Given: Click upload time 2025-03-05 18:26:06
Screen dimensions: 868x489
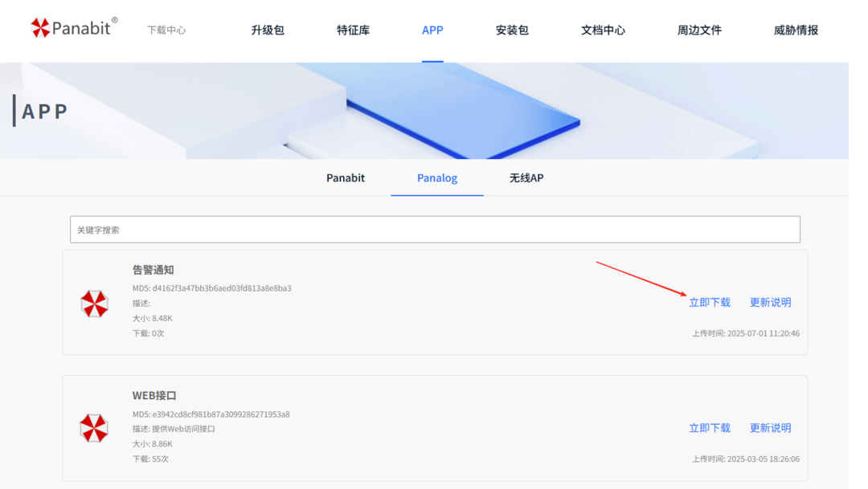Looking at the screenshot, I should pos(764,458).
